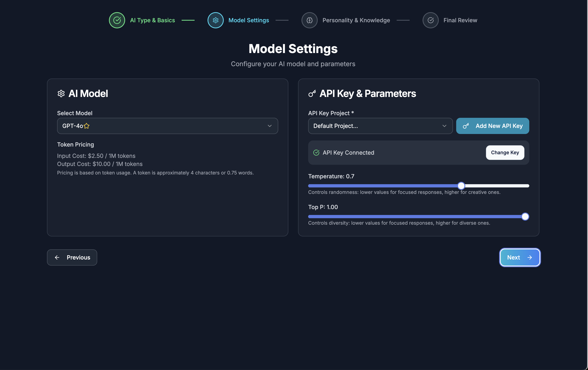Click the green API Key Connected check icon

pyautogui.click(x=316, y=153)
